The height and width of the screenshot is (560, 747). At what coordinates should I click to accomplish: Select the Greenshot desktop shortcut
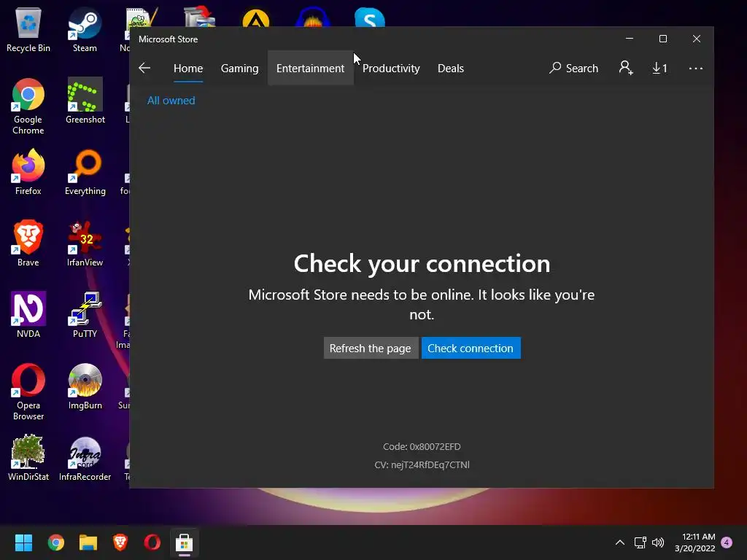coord(85,101)
